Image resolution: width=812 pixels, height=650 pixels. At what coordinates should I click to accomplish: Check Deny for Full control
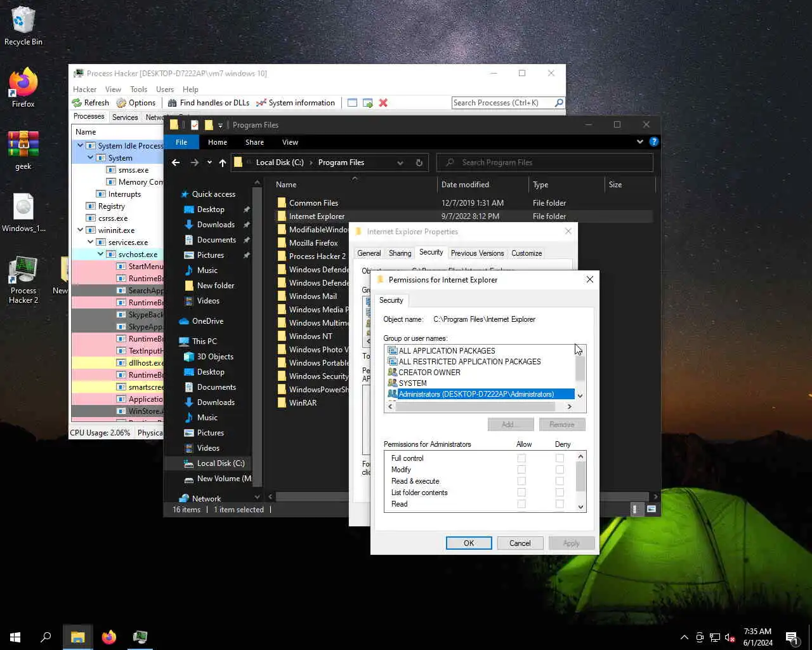pos(560,458)
